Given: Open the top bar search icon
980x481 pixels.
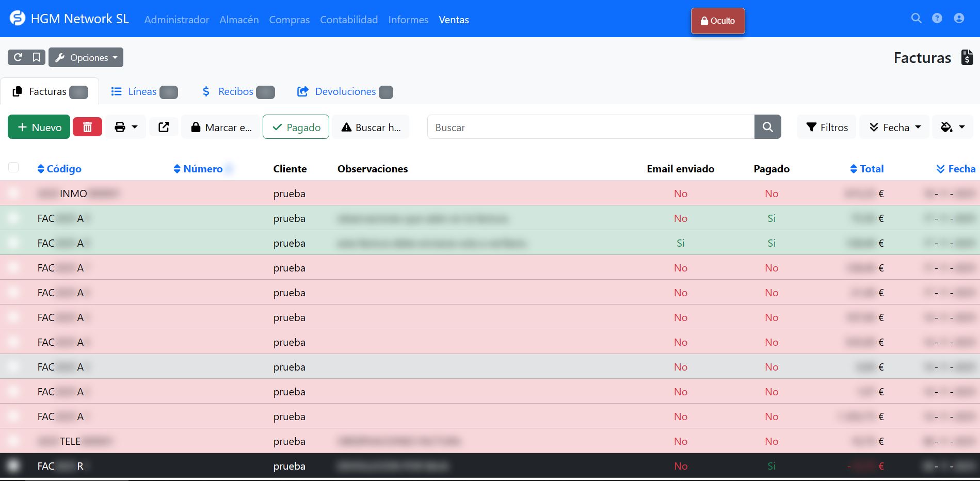Looking at the screenshot, I should [x=916, y=19].
